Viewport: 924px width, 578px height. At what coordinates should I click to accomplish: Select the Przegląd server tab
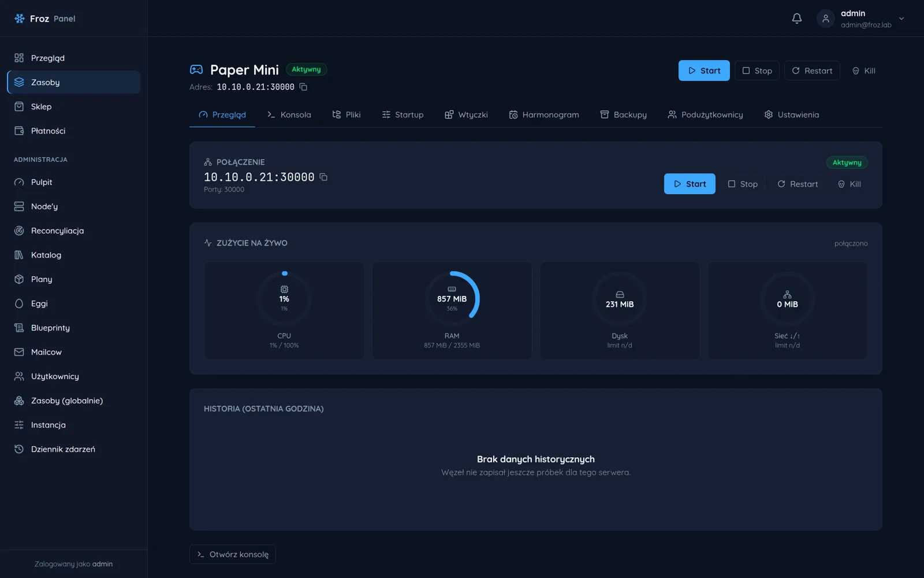point(222,114)
